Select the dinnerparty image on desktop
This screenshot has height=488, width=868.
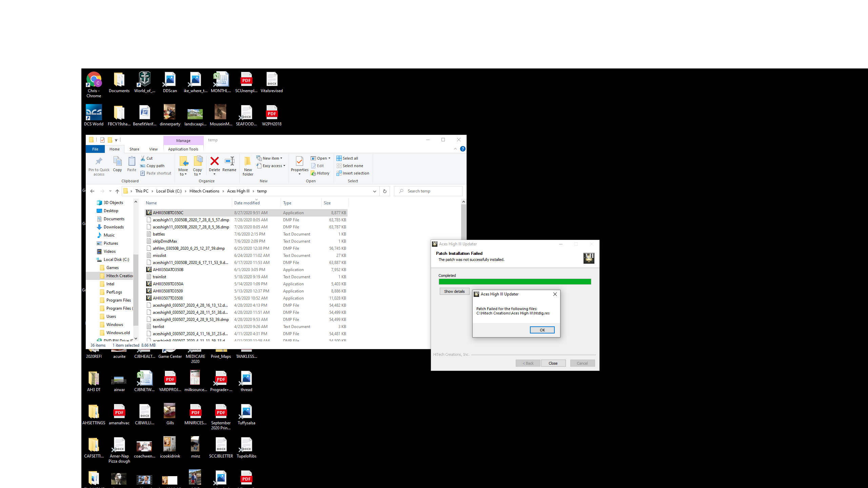tap(170, 115)
